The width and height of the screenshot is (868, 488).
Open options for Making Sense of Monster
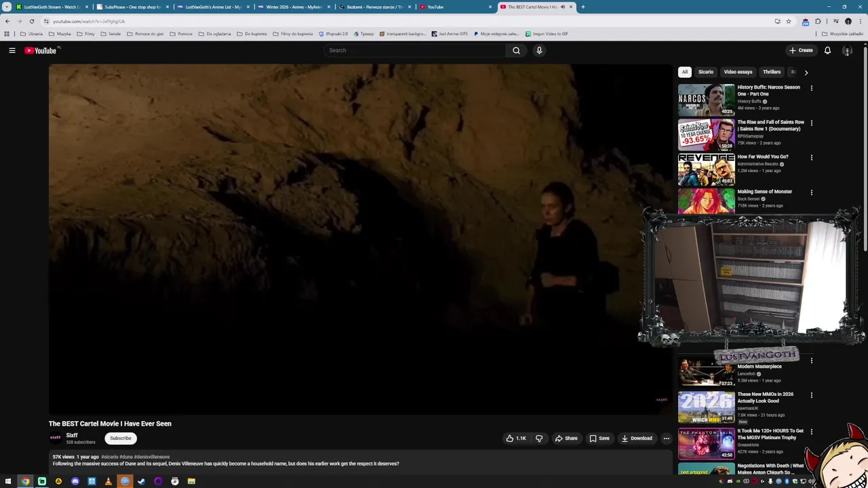click(811, 192)
